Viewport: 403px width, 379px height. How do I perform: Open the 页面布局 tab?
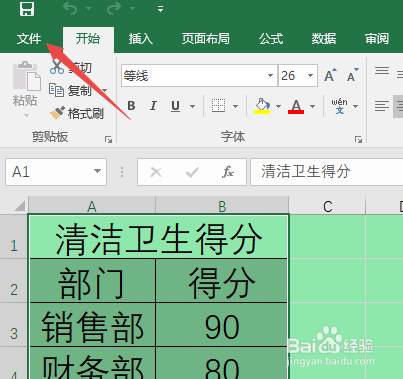click(x=206, y=39)
